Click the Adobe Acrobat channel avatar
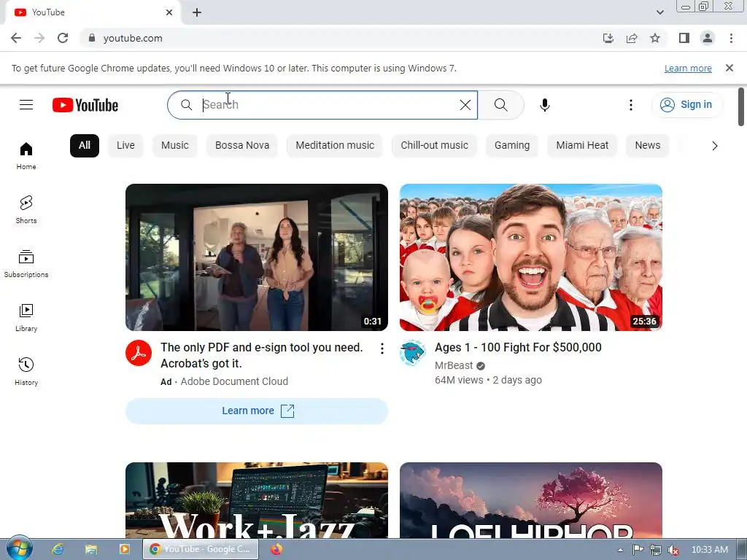 (x=139, y=353)
